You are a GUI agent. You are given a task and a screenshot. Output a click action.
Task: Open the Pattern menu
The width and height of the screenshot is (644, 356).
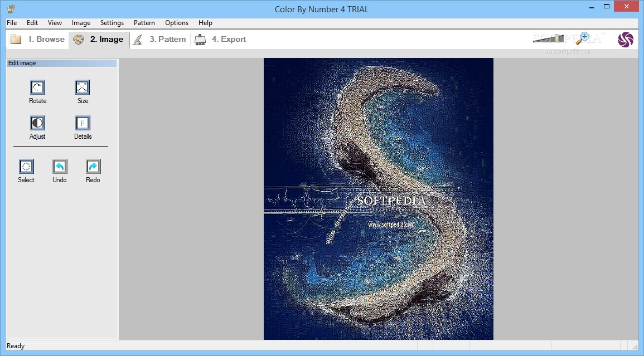pyautogui.click(x=144, y=23)
